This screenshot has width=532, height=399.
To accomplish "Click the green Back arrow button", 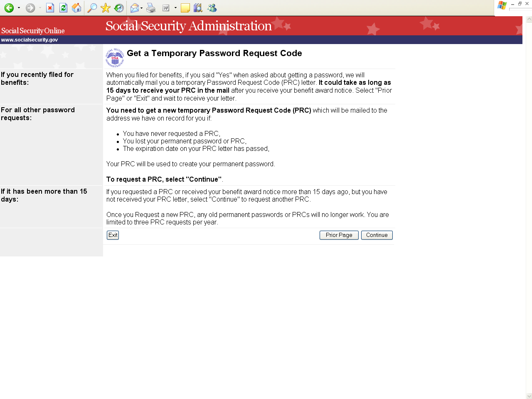I will (x=9, y=8).
